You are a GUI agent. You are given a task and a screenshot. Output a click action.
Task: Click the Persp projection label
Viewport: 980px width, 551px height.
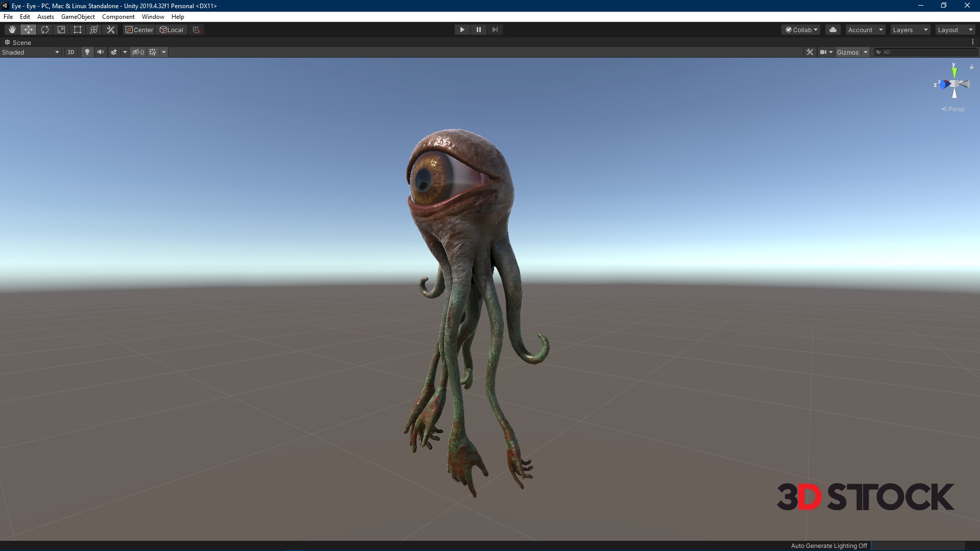[x=956, y=109]
